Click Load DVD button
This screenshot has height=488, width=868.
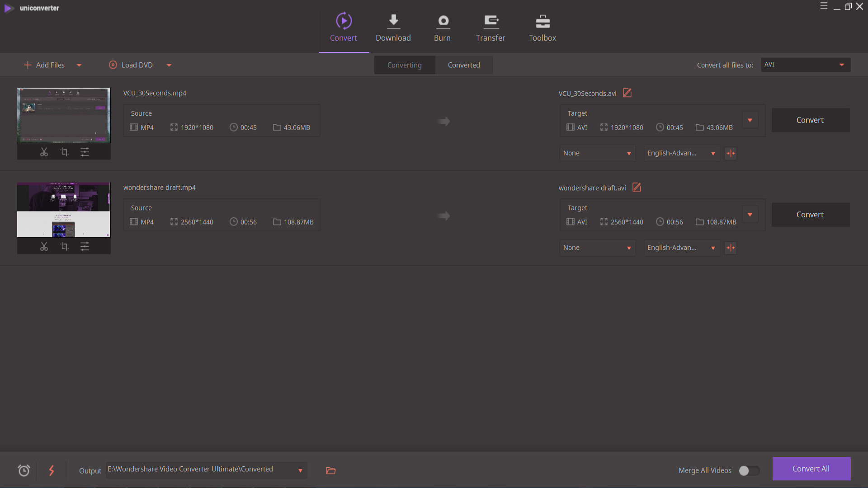click(131, 65)
